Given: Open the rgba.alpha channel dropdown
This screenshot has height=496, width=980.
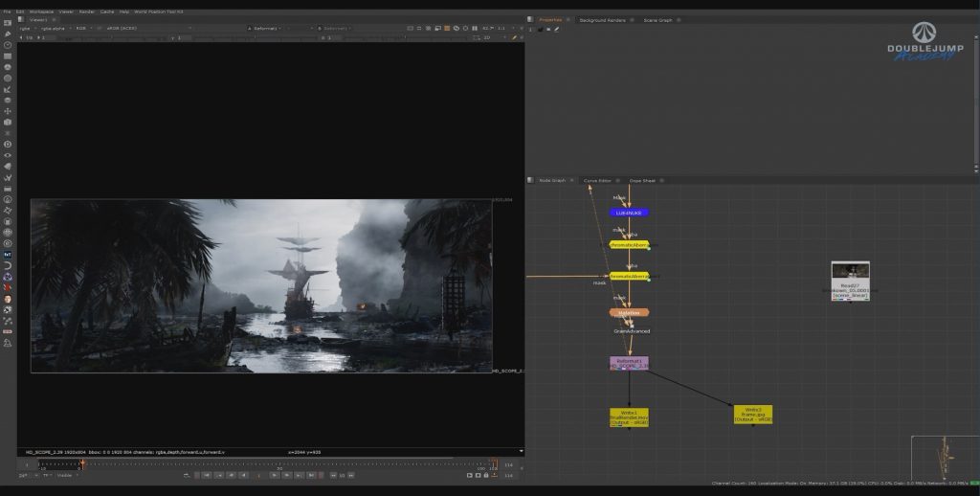Looking at the screenshot, I should pyautogui.click(x=56, y=28).
